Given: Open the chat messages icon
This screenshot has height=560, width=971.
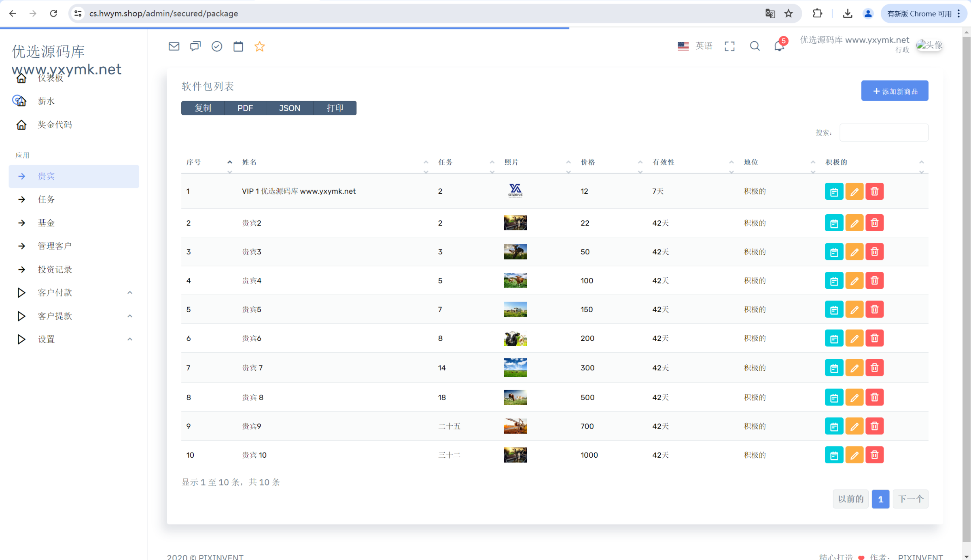Looking at the screenshot, I should click(195, 46).
